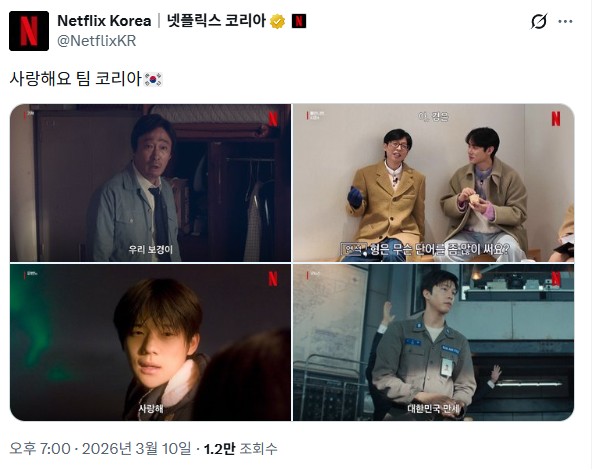The height and width of the screenshot is (470, 596).
Task: Click Netflix N logo in bottom-left image
Action: click(273, 279)
